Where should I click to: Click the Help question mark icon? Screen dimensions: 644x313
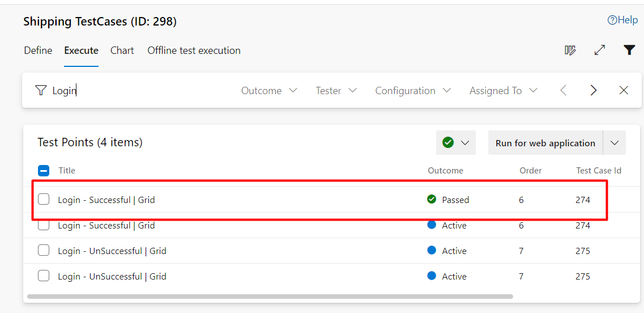(612, 20)
